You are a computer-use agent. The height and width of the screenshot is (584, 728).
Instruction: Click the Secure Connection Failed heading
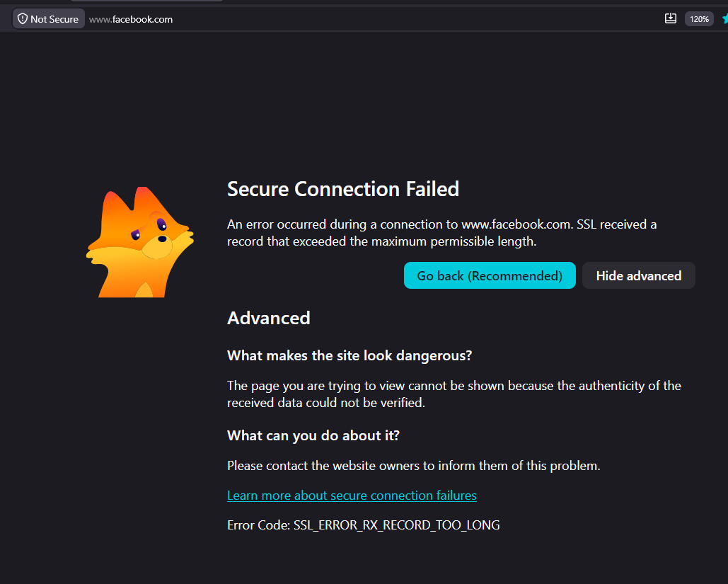(342, 189)
